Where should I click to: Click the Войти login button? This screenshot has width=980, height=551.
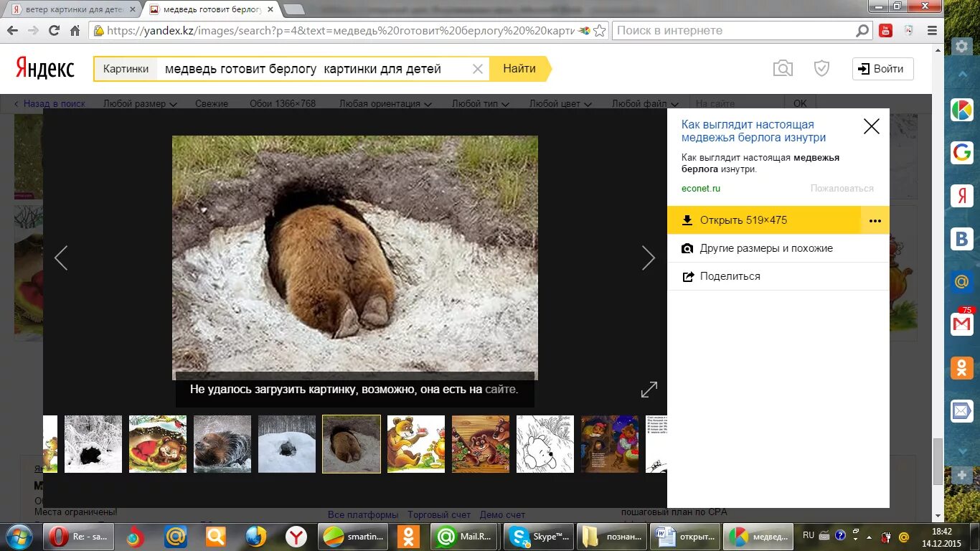pos(882,69)
